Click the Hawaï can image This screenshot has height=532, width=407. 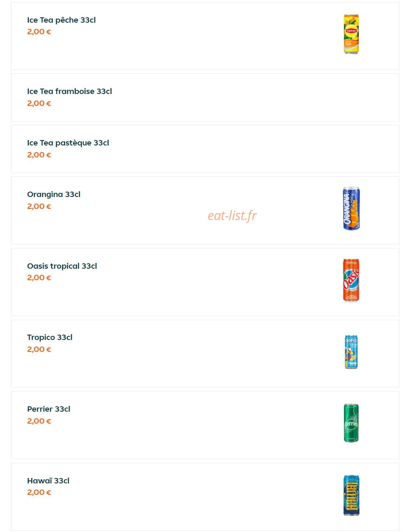point(351,495)
